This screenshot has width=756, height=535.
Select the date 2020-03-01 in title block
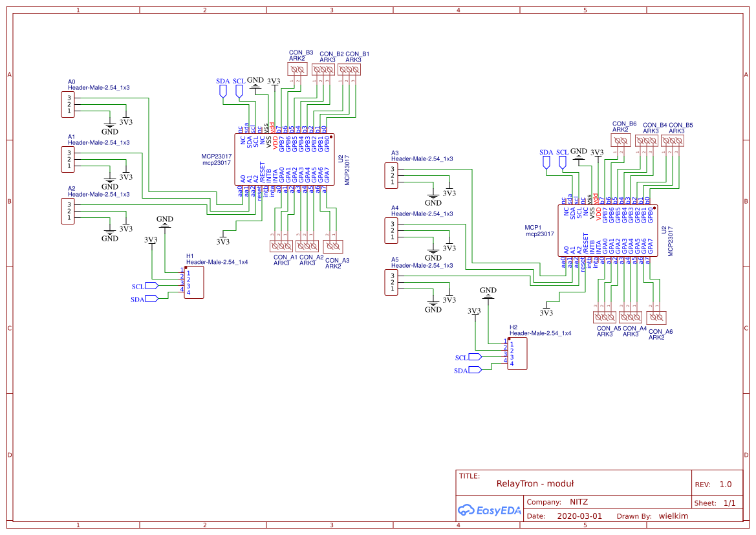pos(579,516)
